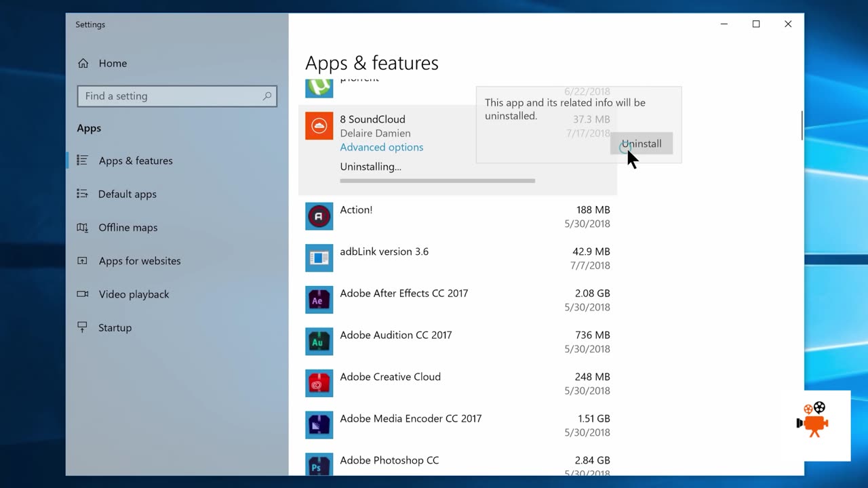Select the 8 SoundCloud app name

(x=372, y=119)
